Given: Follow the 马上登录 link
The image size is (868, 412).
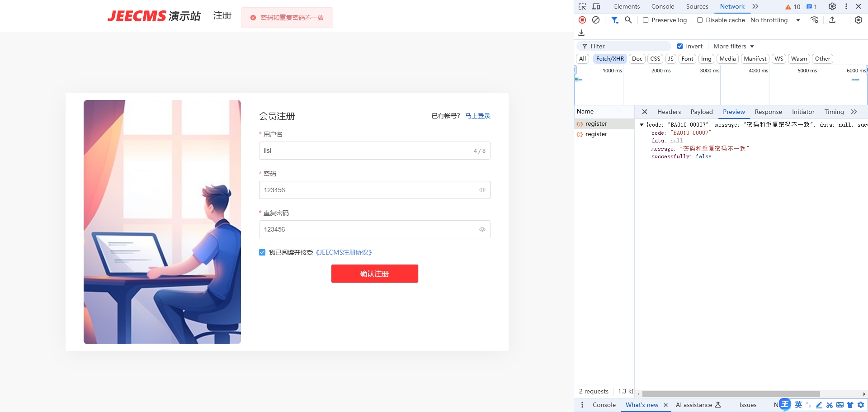Looking at the screenshot, I should (478, 116).
